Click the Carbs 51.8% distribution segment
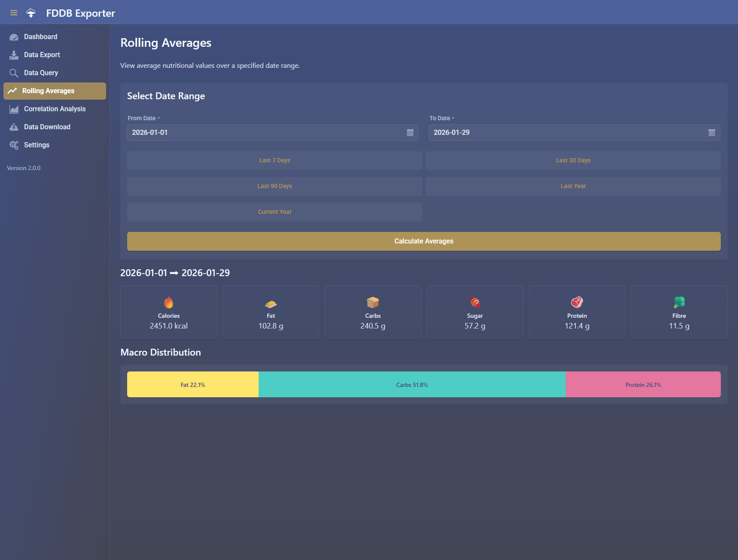738x560 pixels. (x=412, y=385)
